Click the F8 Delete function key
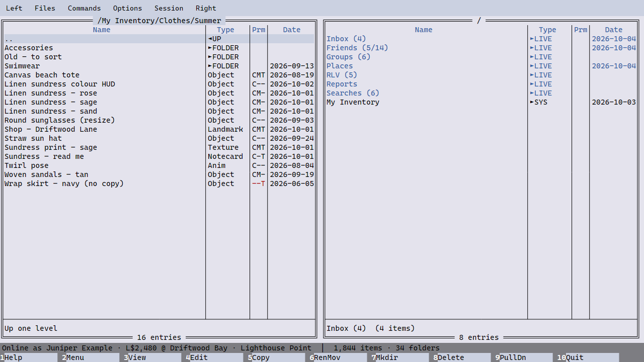Screen dimensions: 644x362 click(x=460, y=357)
